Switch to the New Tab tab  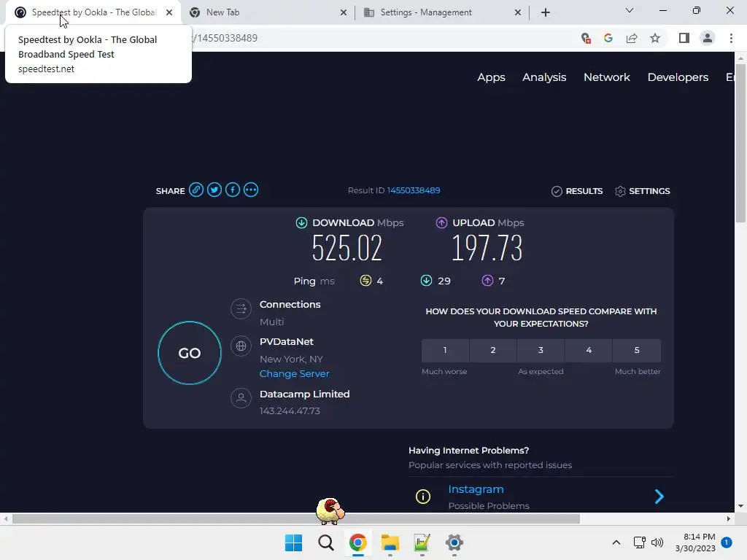[x=268, y=12]
